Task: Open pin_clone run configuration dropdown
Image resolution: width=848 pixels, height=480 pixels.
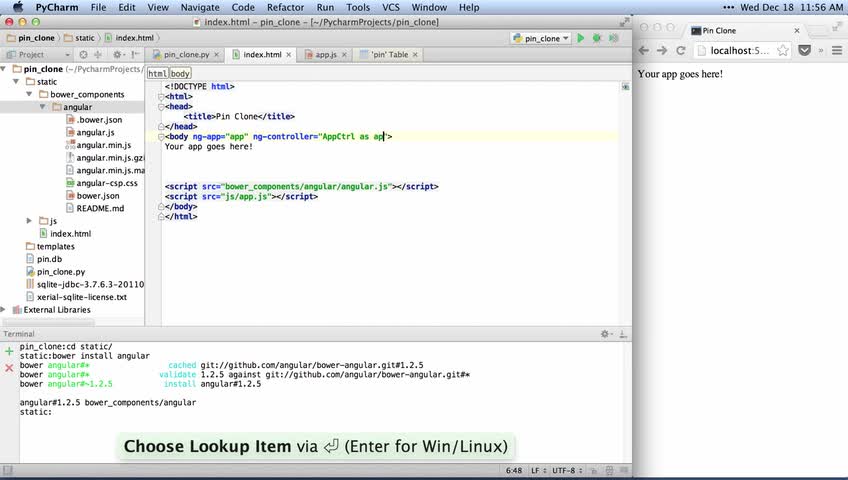Action: tap(541, 38)
